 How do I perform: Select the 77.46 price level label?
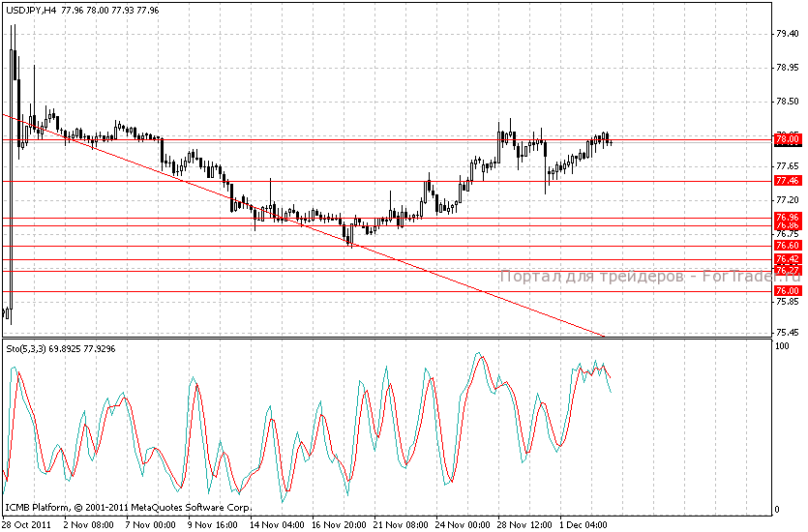click(x=787, y=181)
